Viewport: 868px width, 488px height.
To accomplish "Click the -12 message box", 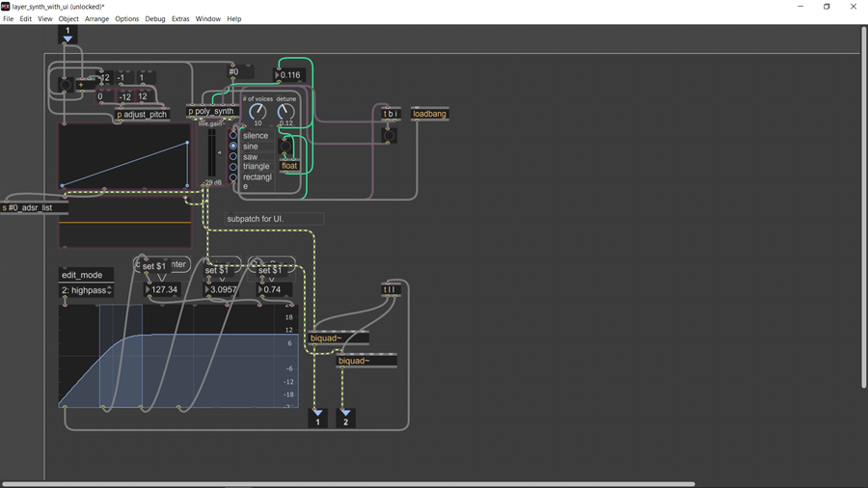I will 124,97.
